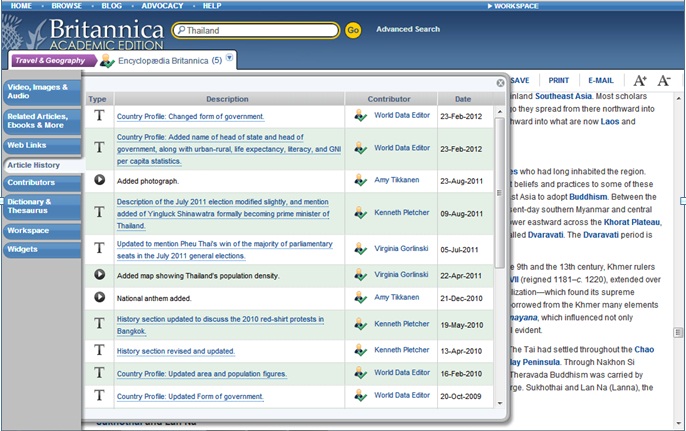Open the Southeast Asia article link
Viewport: 686px width, 431px height.
(563, 96)
